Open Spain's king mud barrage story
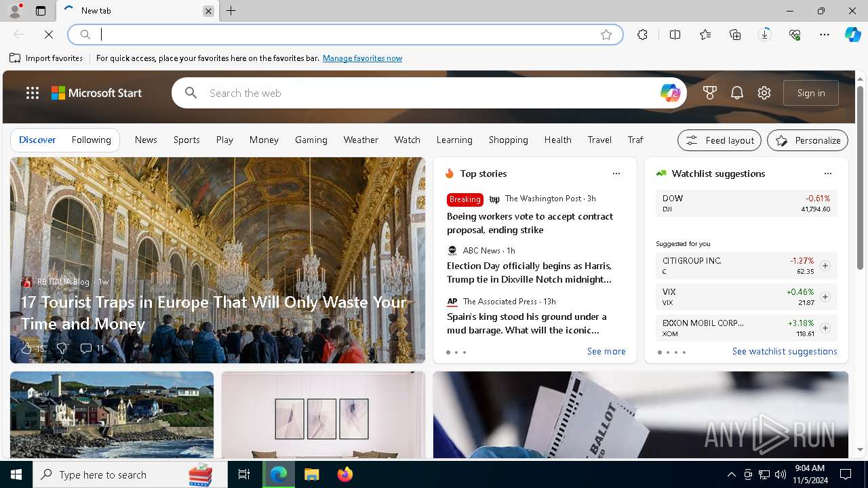 527,323
